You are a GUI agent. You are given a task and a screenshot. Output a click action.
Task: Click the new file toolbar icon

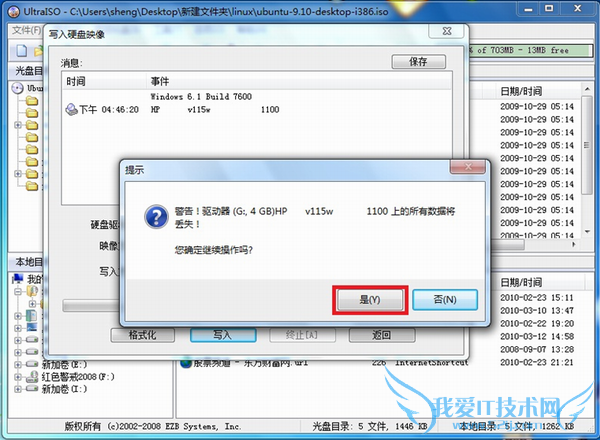click(21, 51)
